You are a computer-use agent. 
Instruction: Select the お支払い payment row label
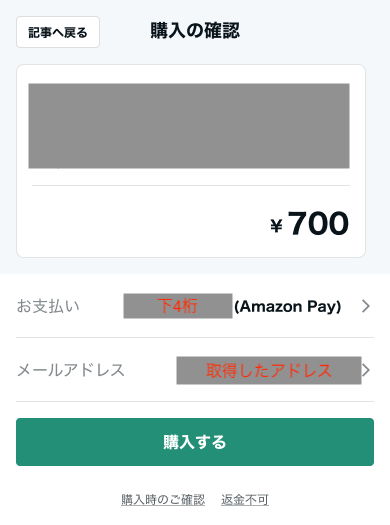click(48, 306)
